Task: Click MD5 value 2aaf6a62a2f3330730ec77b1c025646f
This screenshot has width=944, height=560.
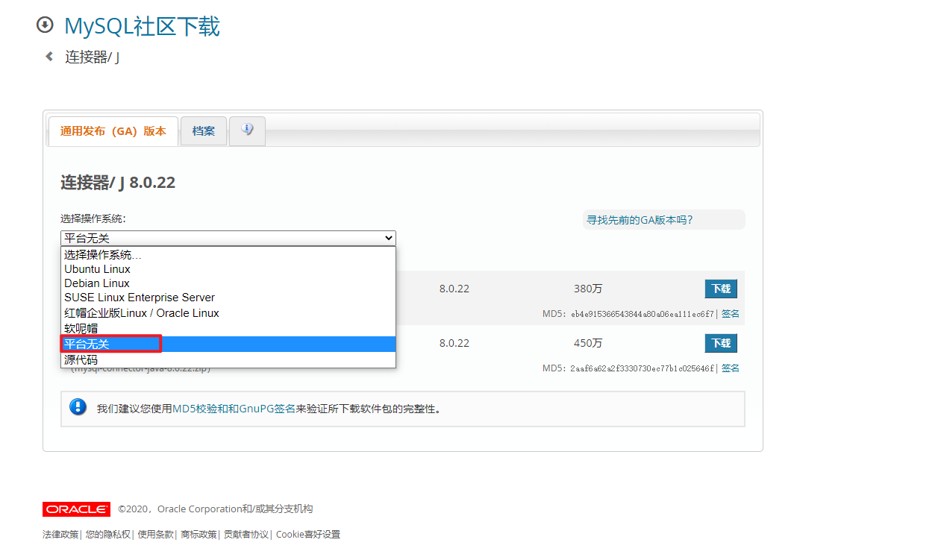Action: click(643, 368)
